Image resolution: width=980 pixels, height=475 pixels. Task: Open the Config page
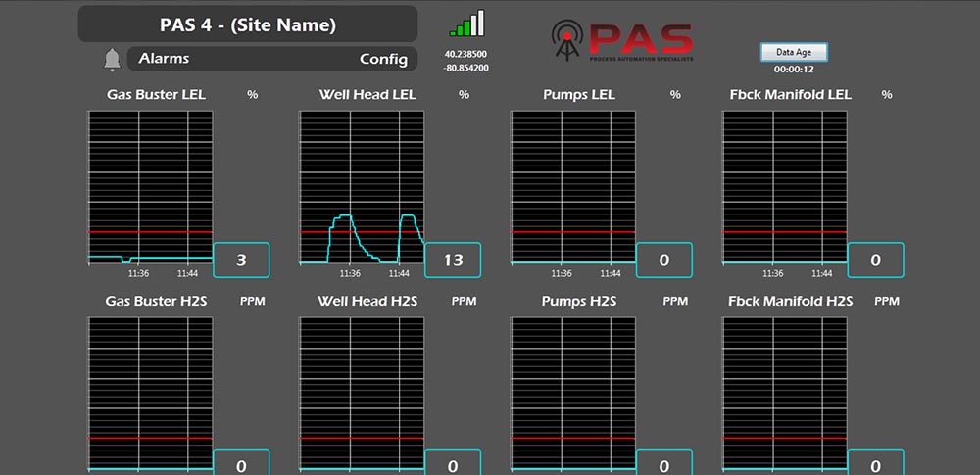click(384, 60)
